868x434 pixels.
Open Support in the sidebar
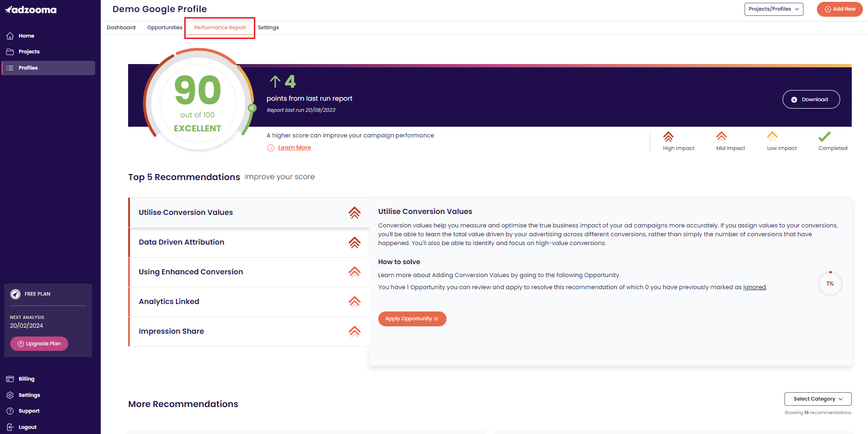tap(48, 411)
